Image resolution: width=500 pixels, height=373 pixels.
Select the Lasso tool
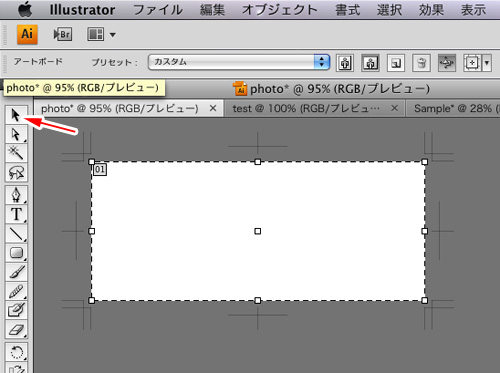click(16, 172)
